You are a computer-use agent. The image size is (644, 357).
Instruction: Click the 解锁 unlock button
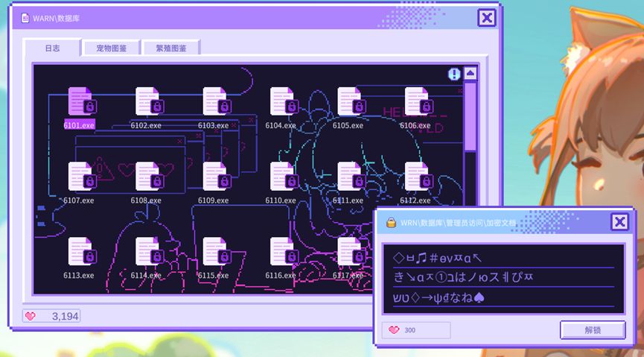pos(593,330)
